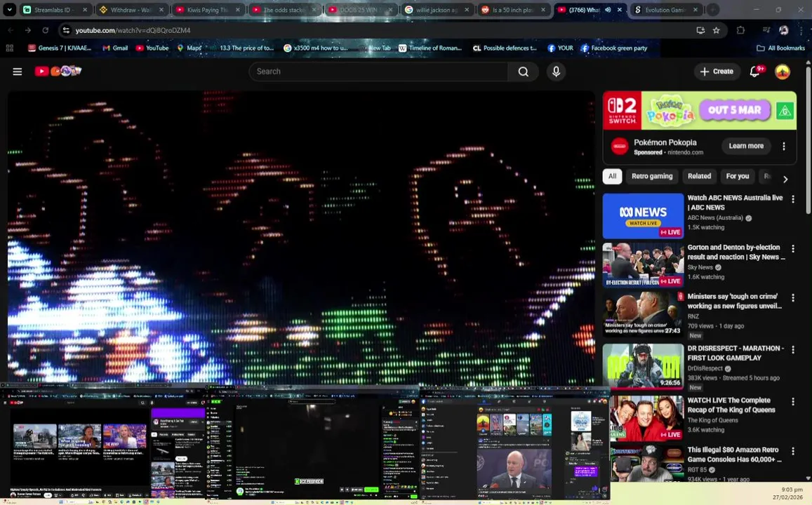Switch to the Evolution Gaming tab
This screenshot has height=505, width=812.
667,10
